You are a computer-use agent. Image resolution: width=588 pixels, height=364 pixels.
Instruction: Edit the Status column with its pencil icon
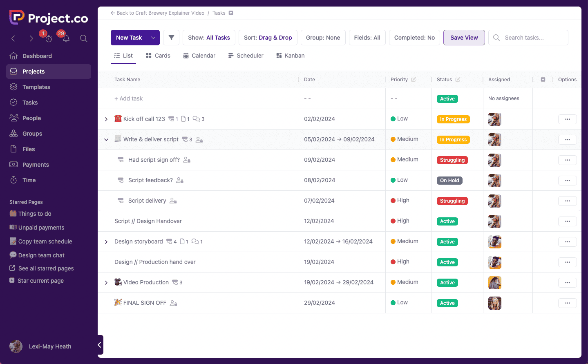(457, 79)
